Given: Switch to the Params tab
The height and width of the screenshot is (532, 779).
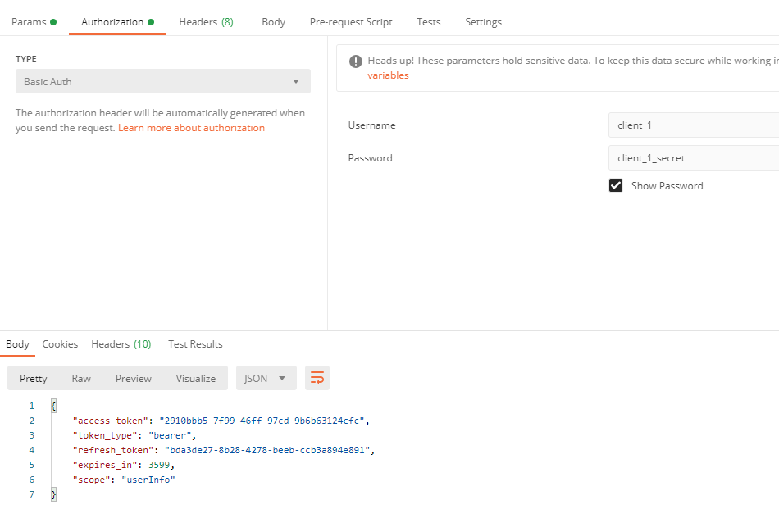Looking at the screenshot, I should 34,22.
